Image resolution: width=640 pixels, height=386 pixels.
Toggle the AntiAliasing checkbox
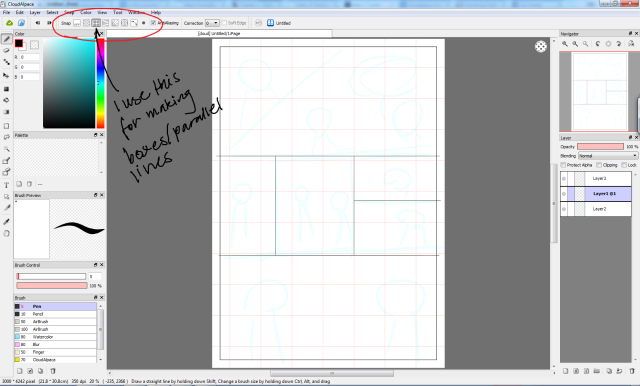coord(153,23)
